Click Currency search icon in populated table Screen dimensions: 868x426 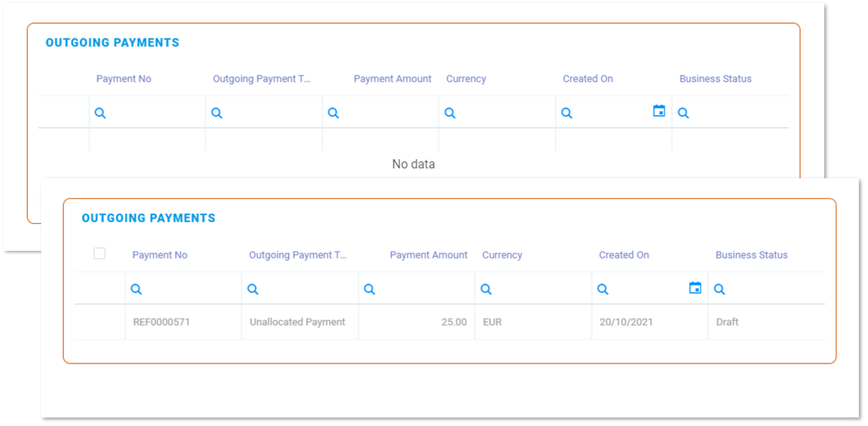tap(486, 289)
